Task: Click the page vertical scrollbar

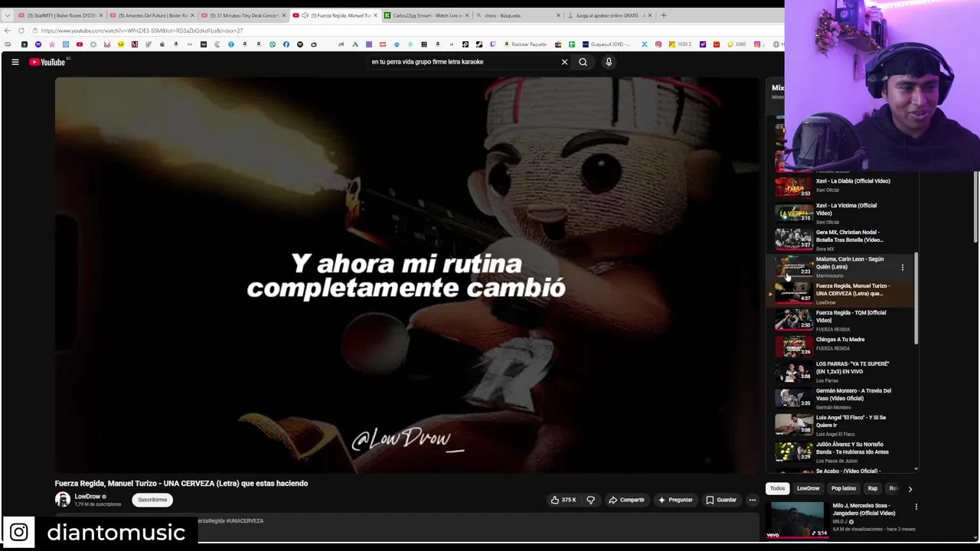Action: click(975, 207)
